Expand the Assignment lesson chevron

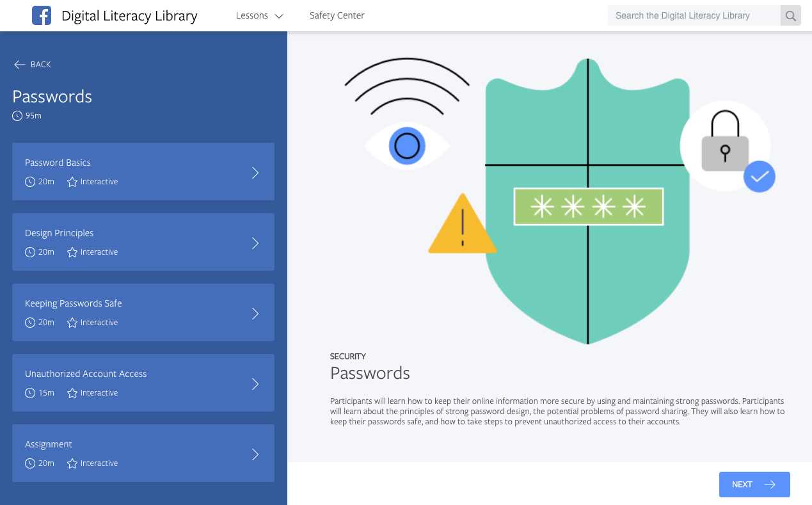[x=255, y=453]
